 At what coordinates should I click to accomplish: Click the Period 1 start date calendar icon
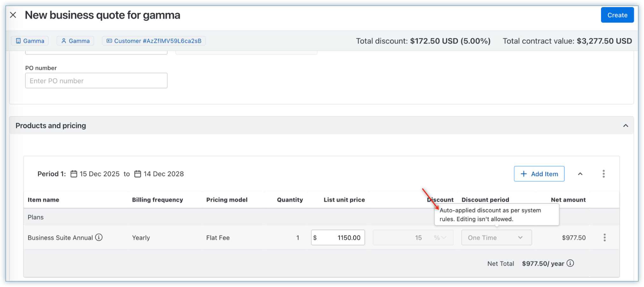tap(74, 174)
